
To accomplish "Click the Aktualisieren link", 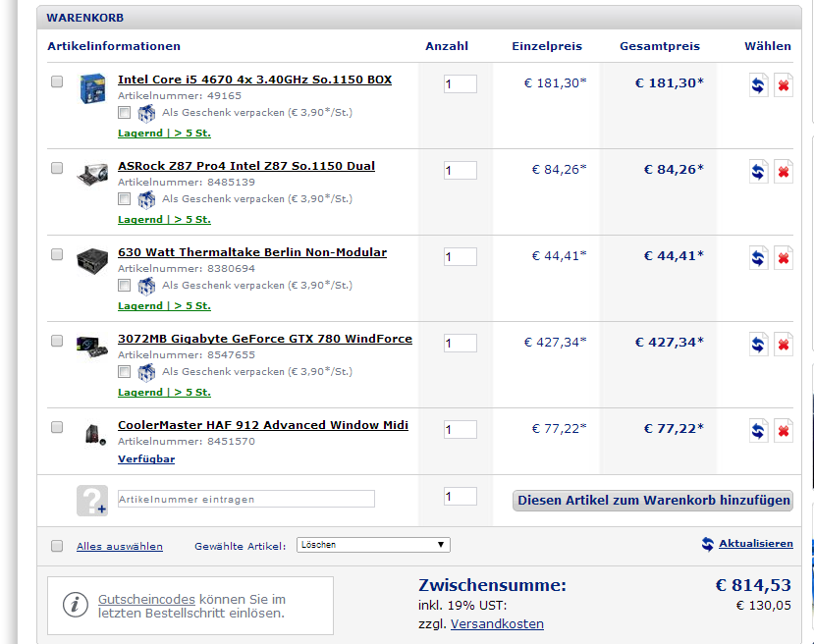I will pos(756,544).
